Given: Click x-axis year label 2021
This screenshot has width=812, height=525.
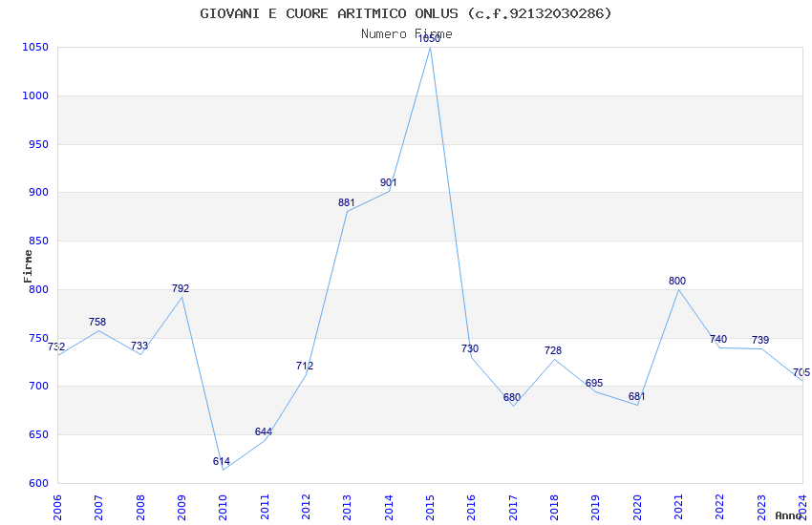Looking at the screenshot, I should pyautogui.click(x=678, y=507).
